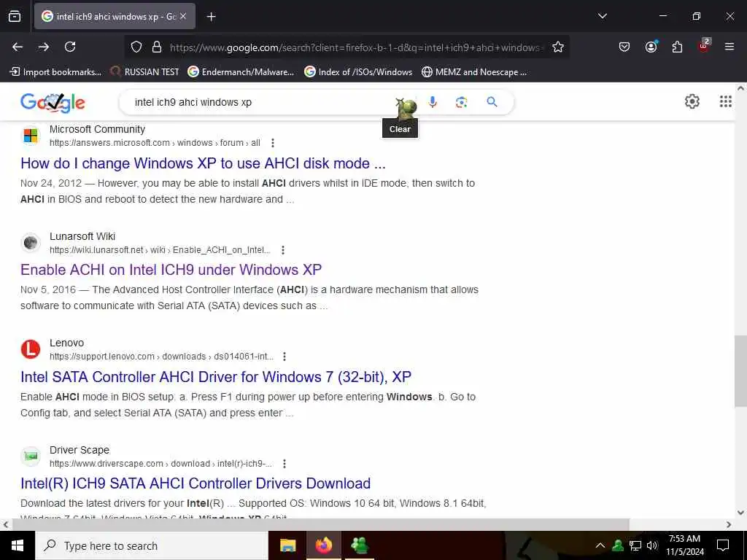Viewport: 747px width, 560px height.
Task: Open Index of /ISOs/Windows bookmark
Action: pos(358,72)
